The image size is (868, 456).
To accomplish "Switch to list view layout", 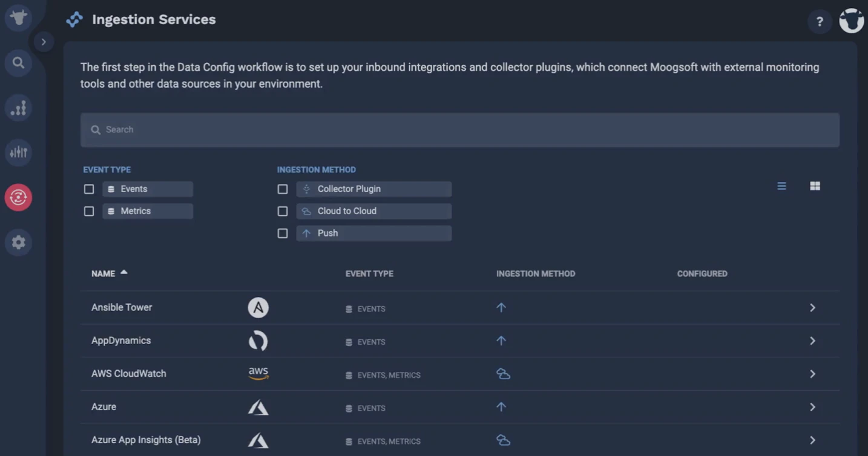I will [781, 186].
